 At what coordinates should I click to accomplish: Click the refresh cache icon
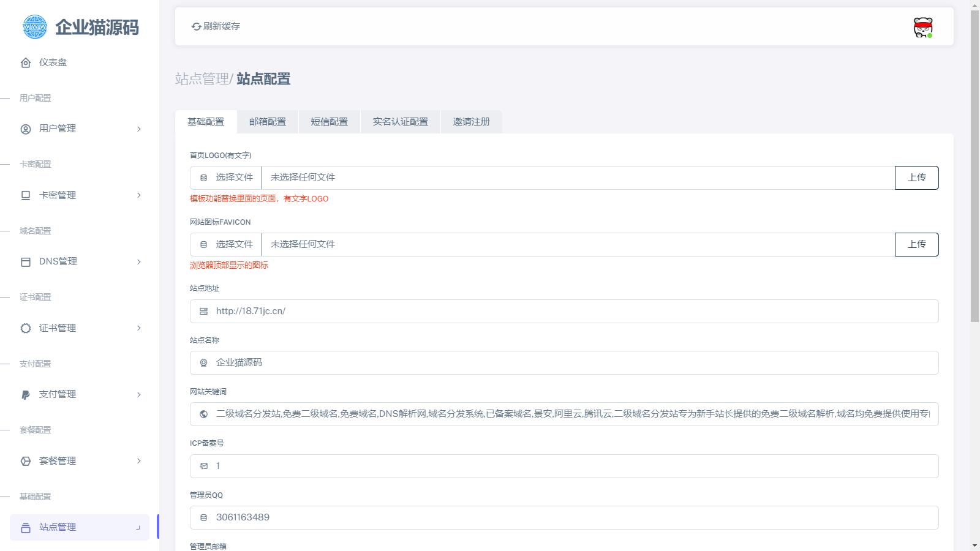(196, 26)
